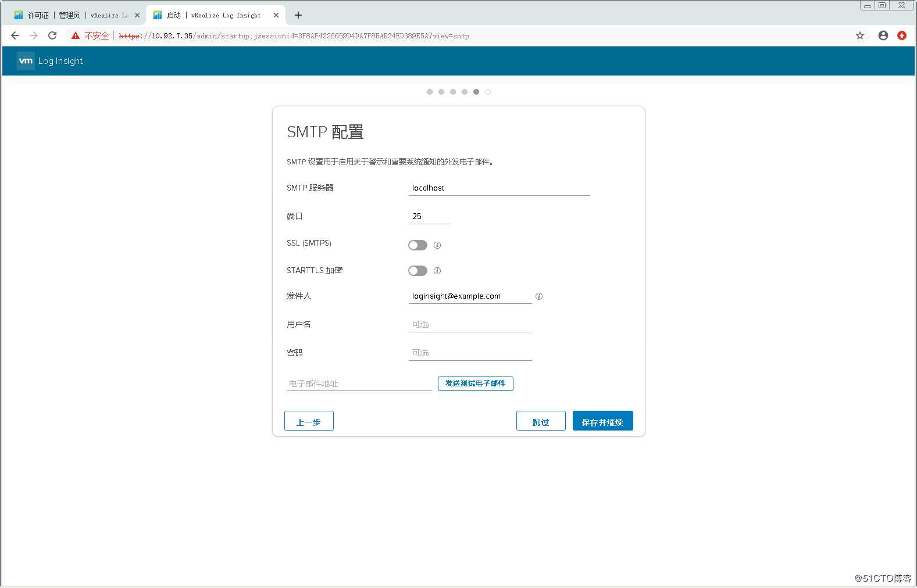Bookmark this page with the star icon
The width and height of the screenshot is (917, 588).
coord(860,35)
